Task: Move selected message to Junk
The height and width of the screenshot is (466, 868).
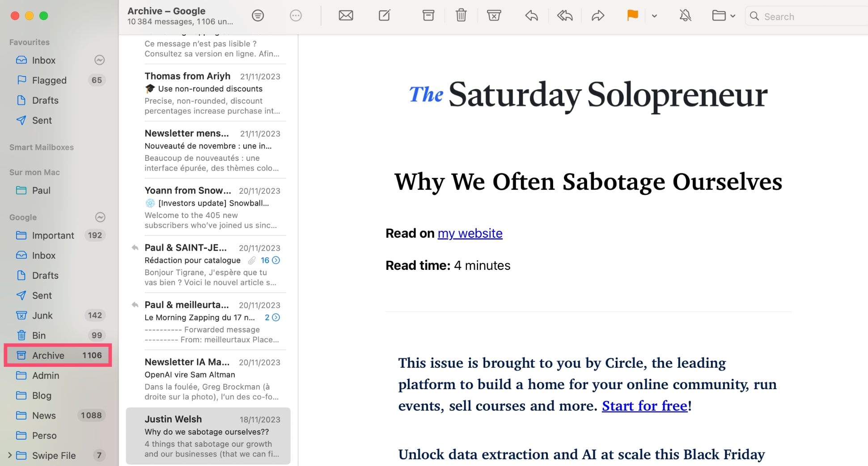Action: 494,16
